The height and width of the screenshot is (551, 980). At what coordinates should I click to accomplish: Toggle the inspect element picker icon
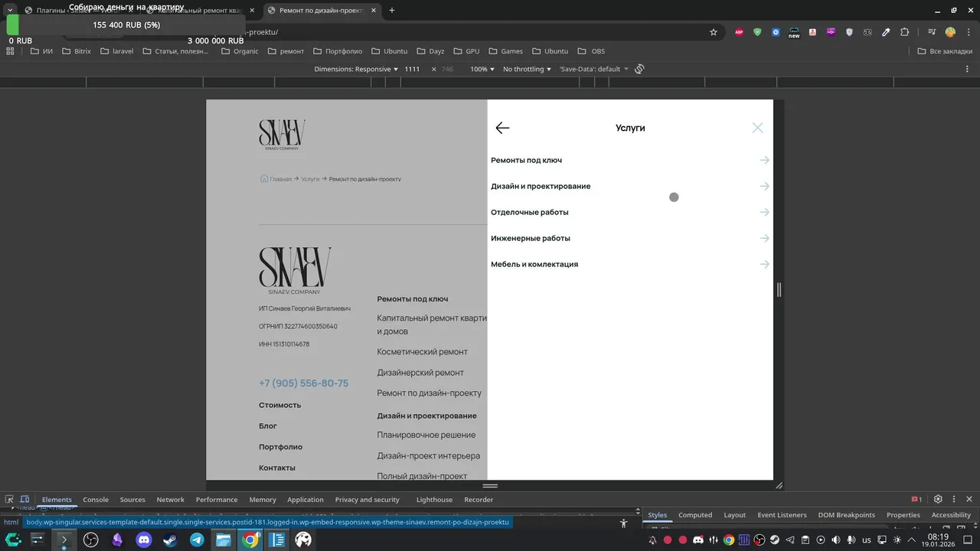[9, 499]
